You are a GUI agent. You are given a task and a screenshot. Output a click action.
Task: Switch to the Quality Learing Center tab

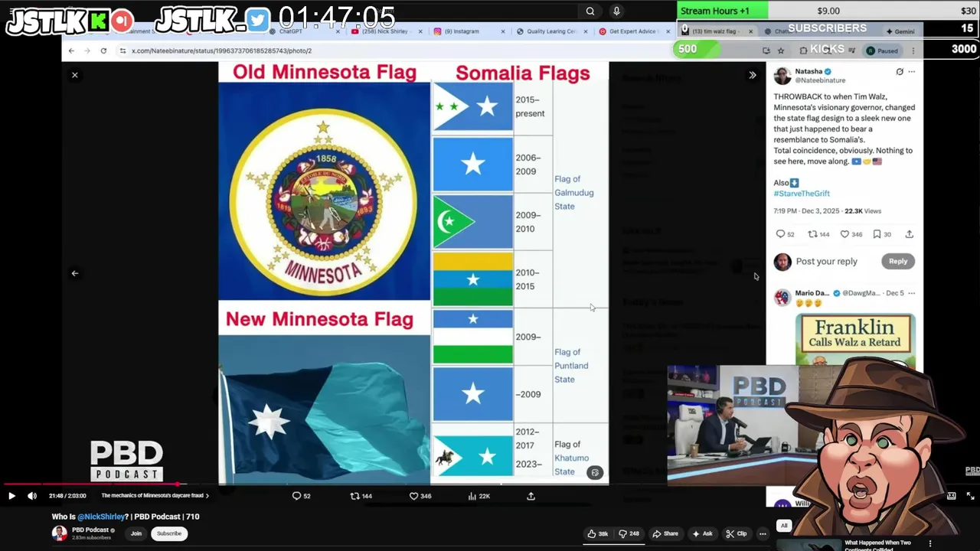pos(551,31)
